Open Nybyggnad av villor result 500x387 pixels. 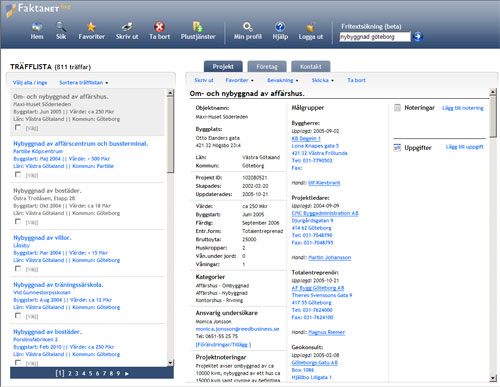42,238
